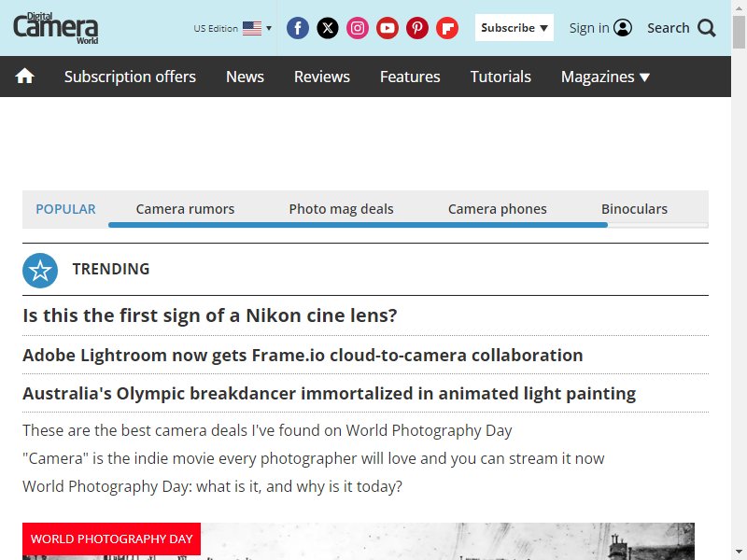Open Subscription offers in nav bar

[x=130, y=77]
